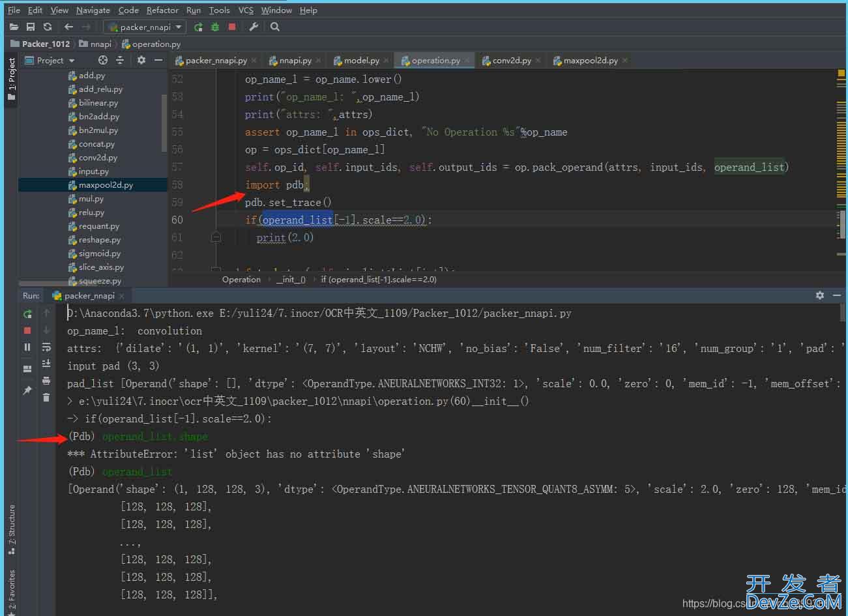Click the Open folder toolbar icon
The height and width of the screenshot is (616, 848).
(14, 27)
